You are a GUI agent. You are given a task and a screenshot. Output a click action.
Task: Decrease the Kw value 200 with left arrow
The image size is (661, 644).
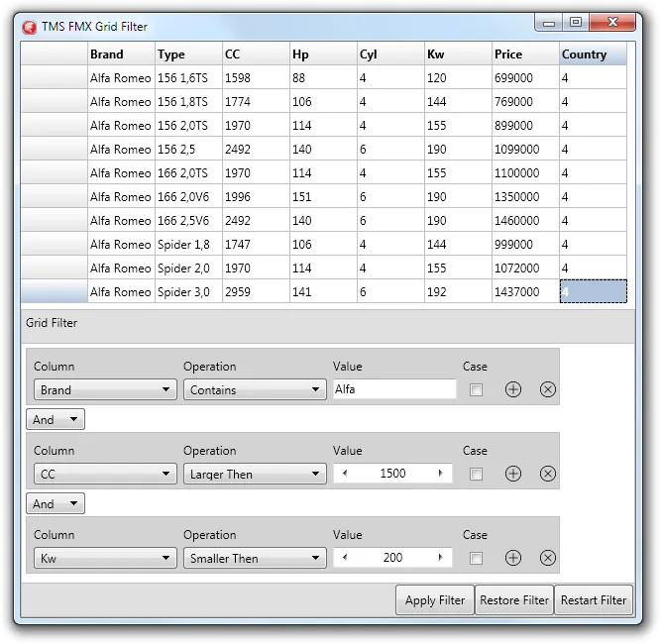(x=345, y=557)
